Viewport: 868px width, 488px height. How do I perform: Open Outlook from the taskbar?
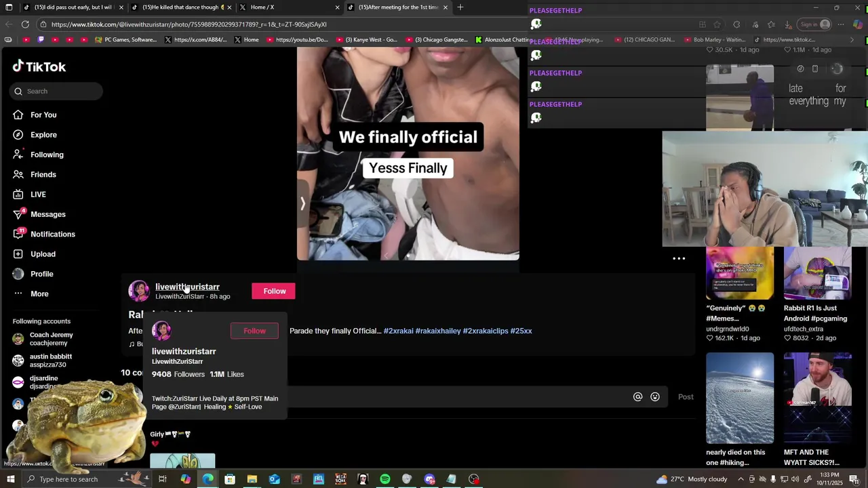(274, 479)
